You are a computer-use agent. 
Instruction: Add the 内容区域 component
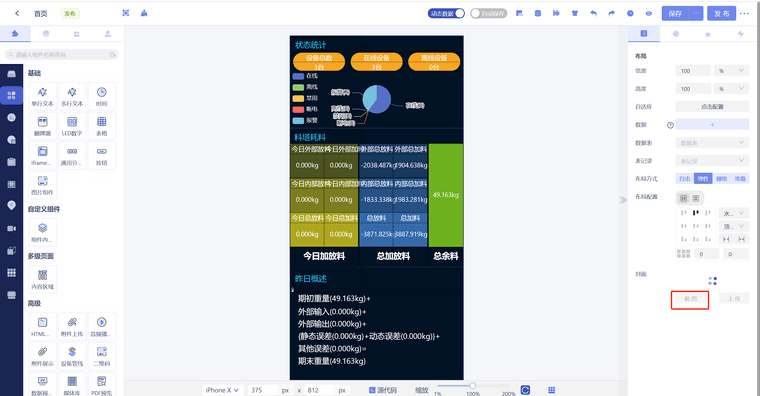pos(43,279)
